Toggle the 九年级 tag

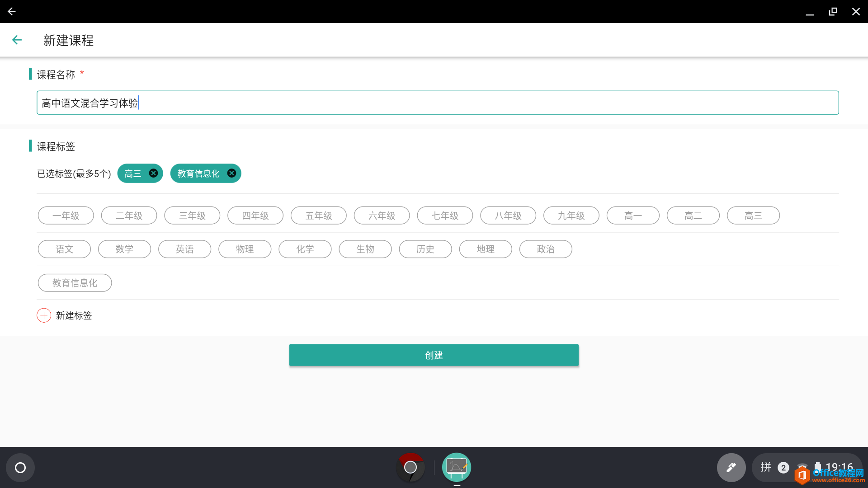(571, 216)
